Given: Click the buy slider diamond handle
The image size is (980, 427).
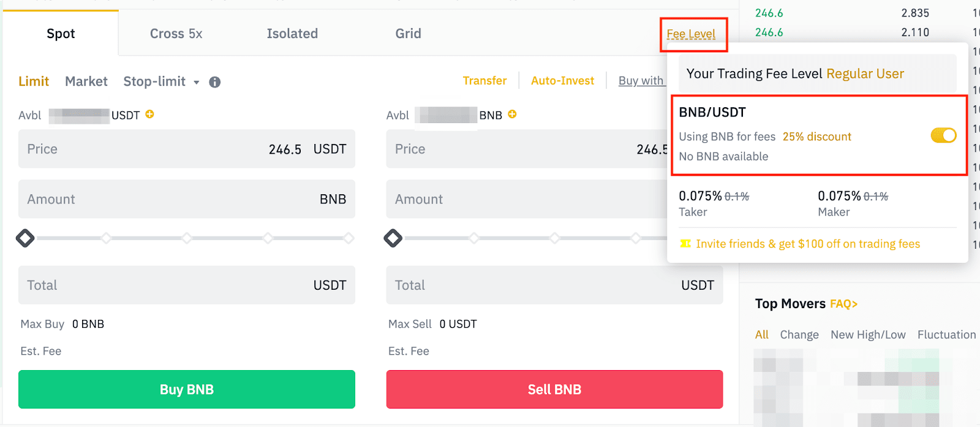Looking at the screenshot, I should pyautogui.click(x=25, y=238).
